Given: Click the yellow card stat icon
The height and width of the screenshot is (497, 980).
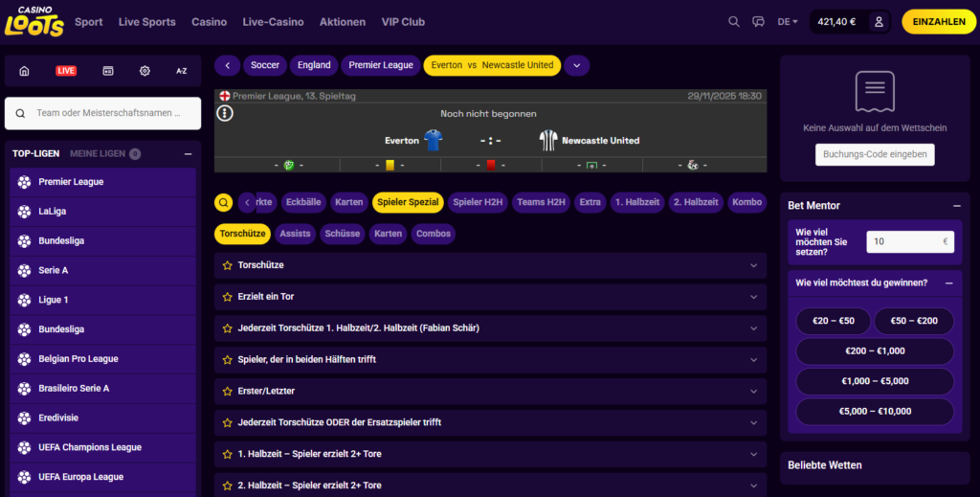Looking at the screenshot, I should 390,165.
